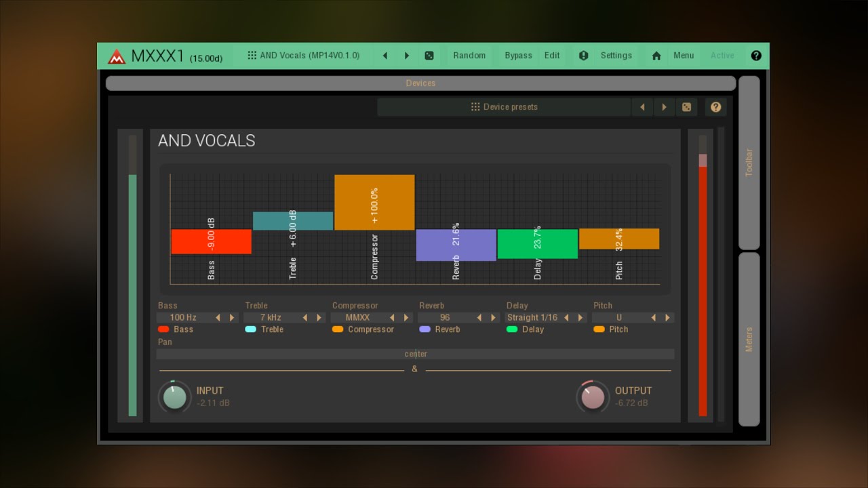Step Treble frequency to previous value

[x=305, y=317]
